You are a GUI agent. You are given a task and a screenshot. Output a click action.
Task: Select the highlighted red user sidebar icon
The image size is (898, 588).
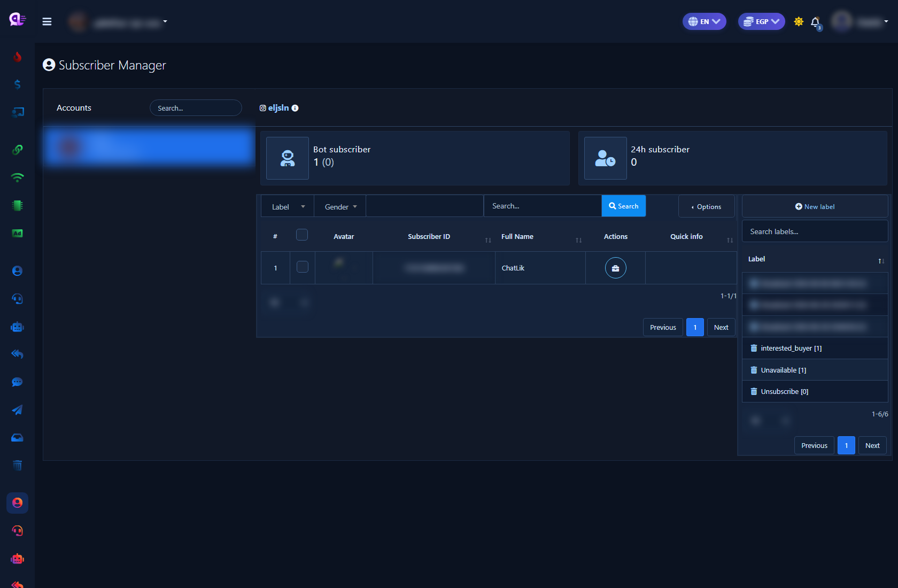pyautogui.click(x=17, y=503)
